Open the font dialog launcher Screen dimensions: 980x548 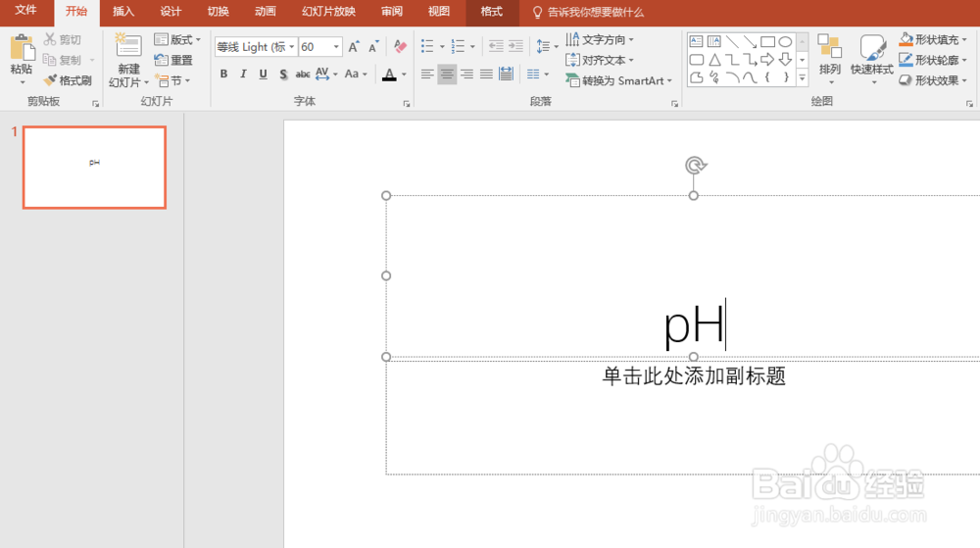click(x=407, y=104)
